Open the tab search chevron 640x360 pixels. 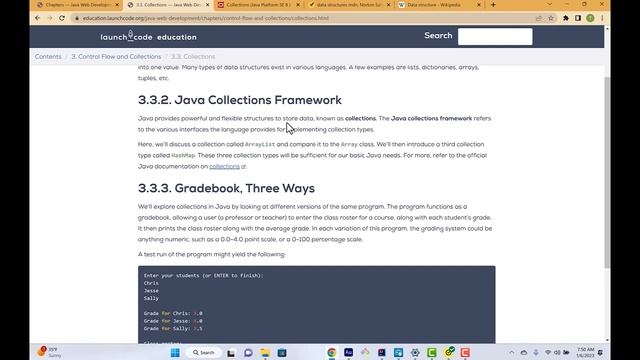[550, 4]
